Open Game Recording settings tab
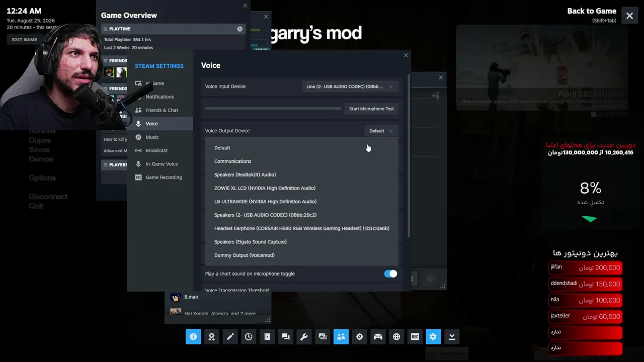The height and width of the screenshot is (362, 644). tap(160, 177)
